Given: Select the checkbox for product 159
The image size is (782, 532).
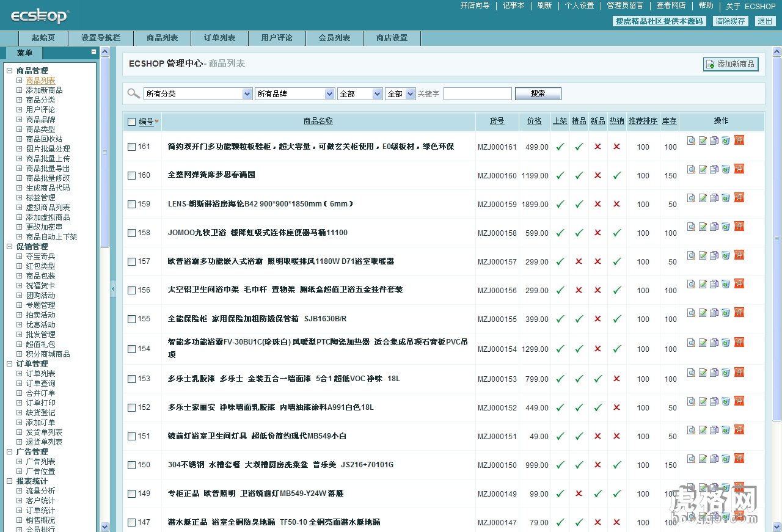Looking at the screenshot, I should (131, 204).
